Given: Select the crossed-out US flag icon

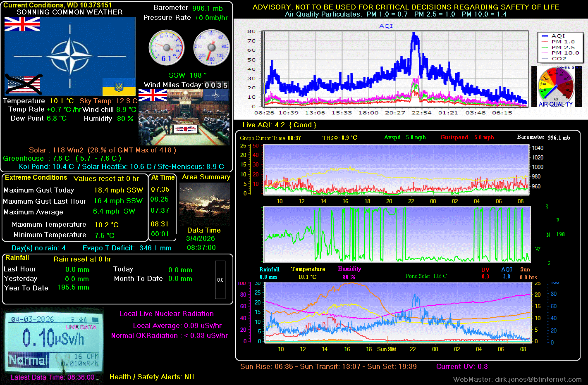Looking at the screenshot, I should pos(24,84).
